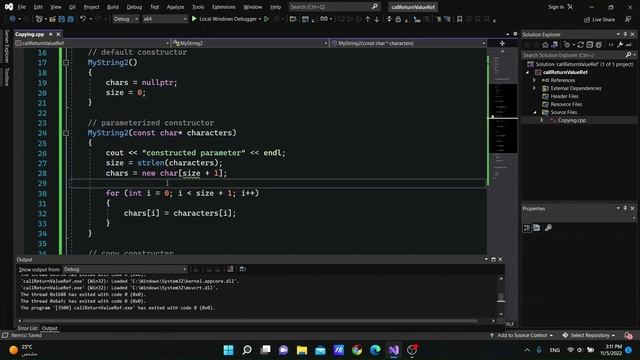Screen dimensions: 640x360
Task: Open Google Chrome from the taskbar
Action: 357,350
